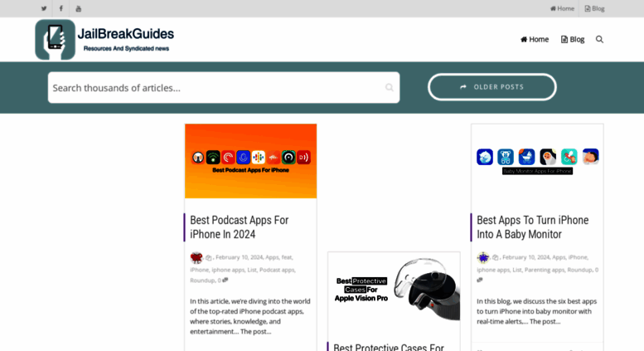The height and width of the screenshot is (351, 644).
Task: Open the Facebook social link
Action: coord(61,8)
